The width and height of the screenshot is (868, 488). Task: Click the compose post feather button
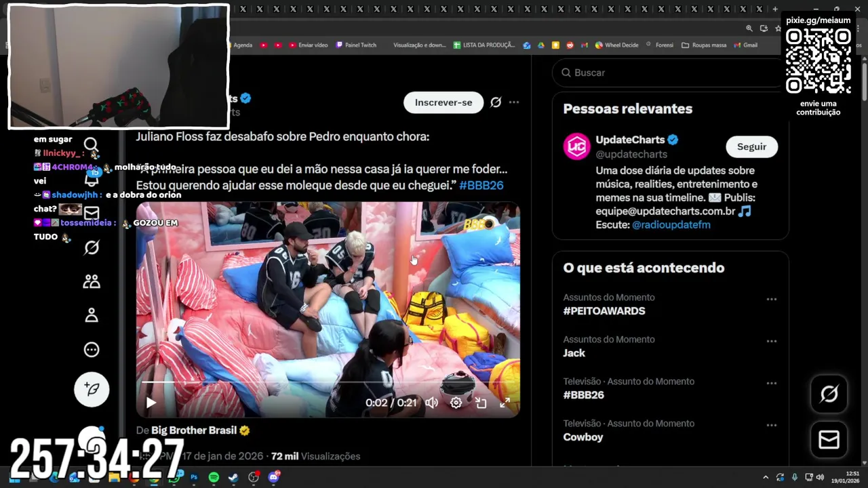(x=92, y=389)
